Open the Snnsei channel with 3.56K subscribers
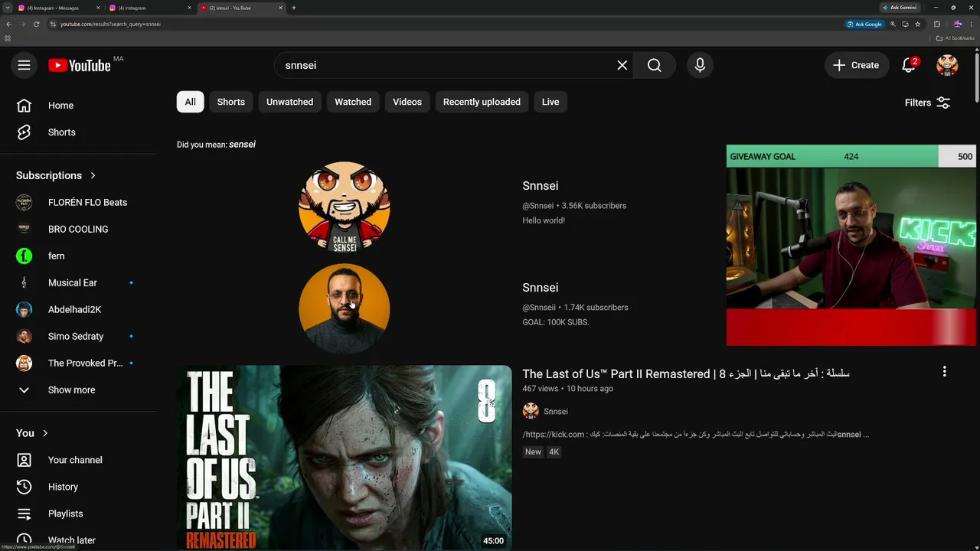 (x=541, y=186)
